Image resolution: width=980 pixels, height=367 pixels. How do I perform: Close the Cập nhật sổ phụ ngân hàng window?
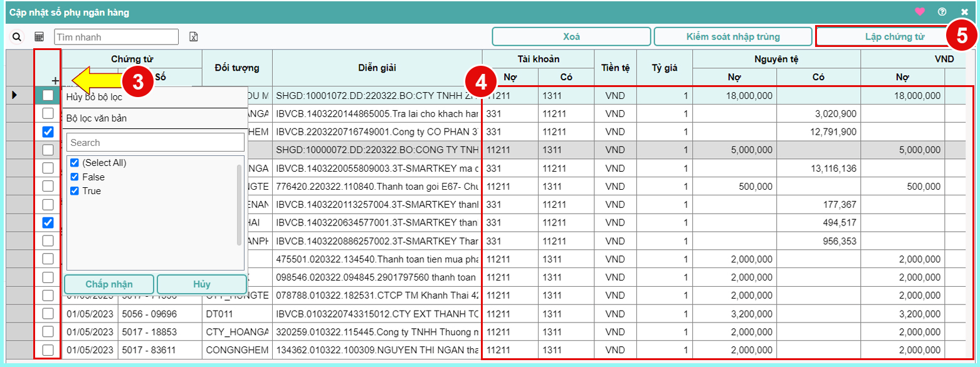[964, 11]
